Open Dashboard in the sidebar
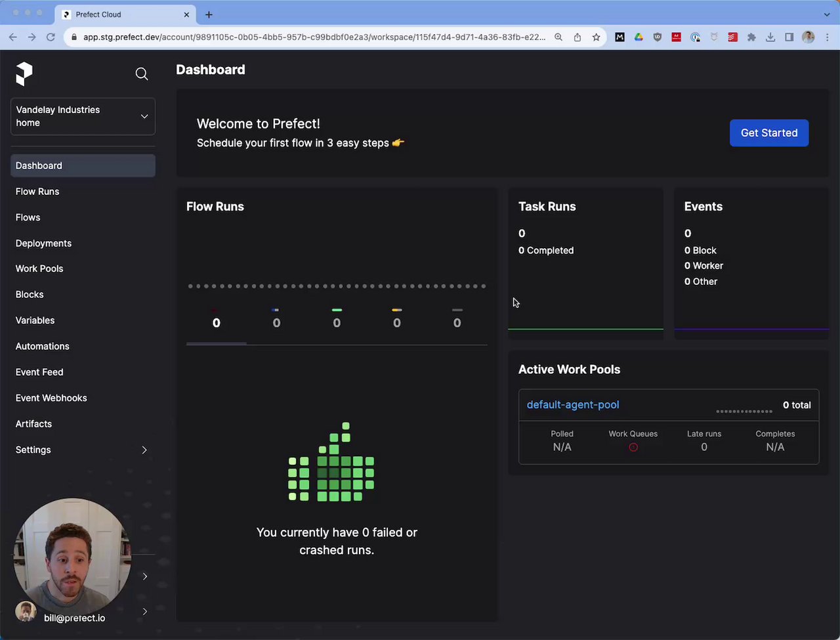 (83, 165)
